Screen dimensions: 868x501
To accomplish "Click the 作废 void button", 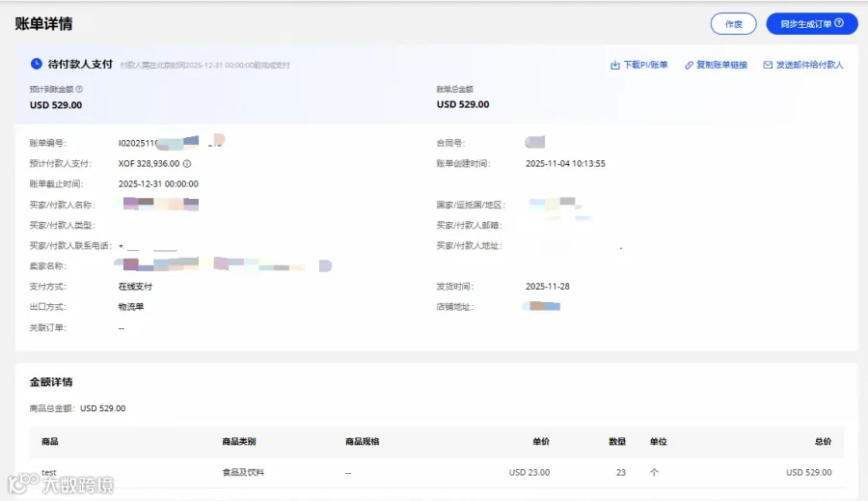I will (x=734, y=24).
